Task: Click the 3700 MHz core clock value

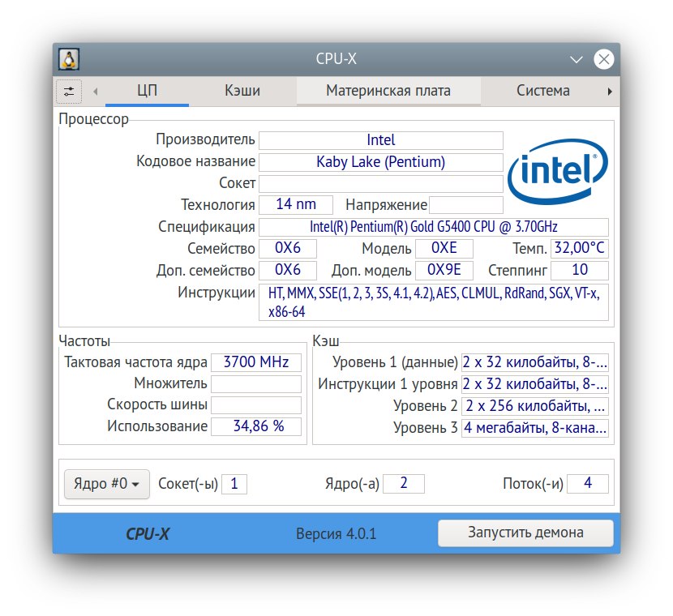Action: click(256, 362)
